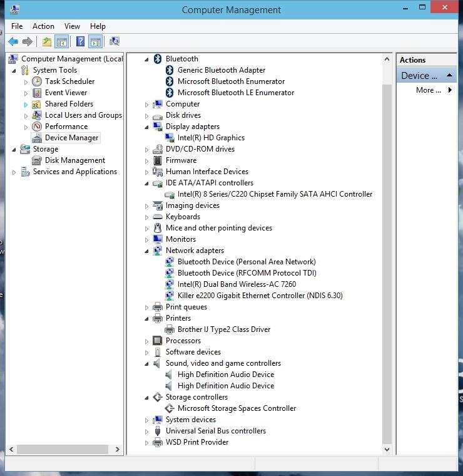Open the Help question mark toolbar icon
The height and width of the screenshot is (476, 463).
(80, 41)
